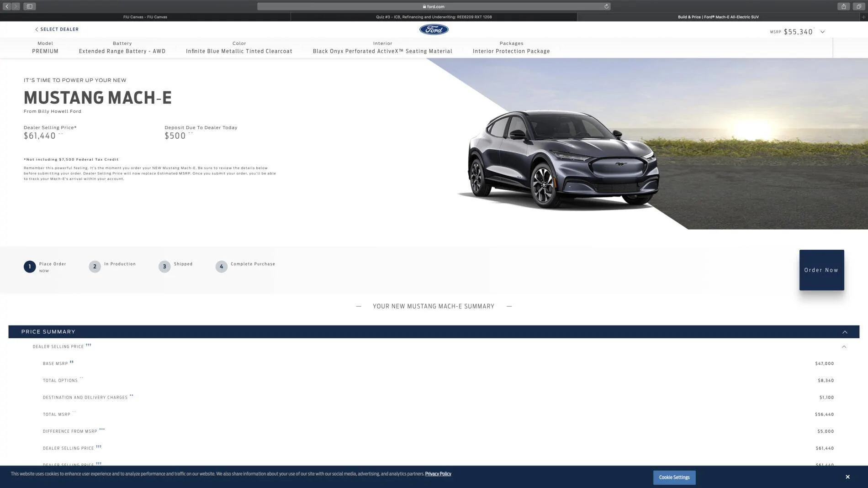Add a new tab with plus icon
Image resolution: width=868 pixels, height=488 pixels.
pos(863,17)
